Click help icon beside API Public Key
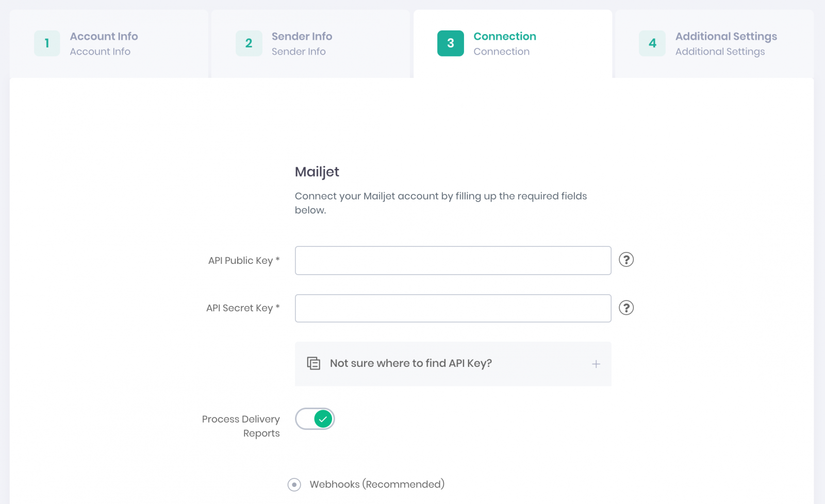The image size is (825, 504). [626, 260]
